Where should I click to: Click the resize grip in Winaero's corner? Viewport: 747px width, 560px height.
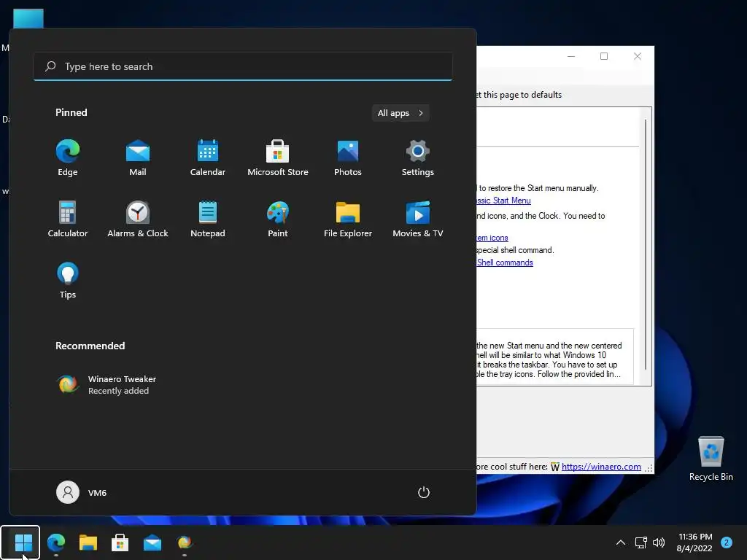coord(649,469)
